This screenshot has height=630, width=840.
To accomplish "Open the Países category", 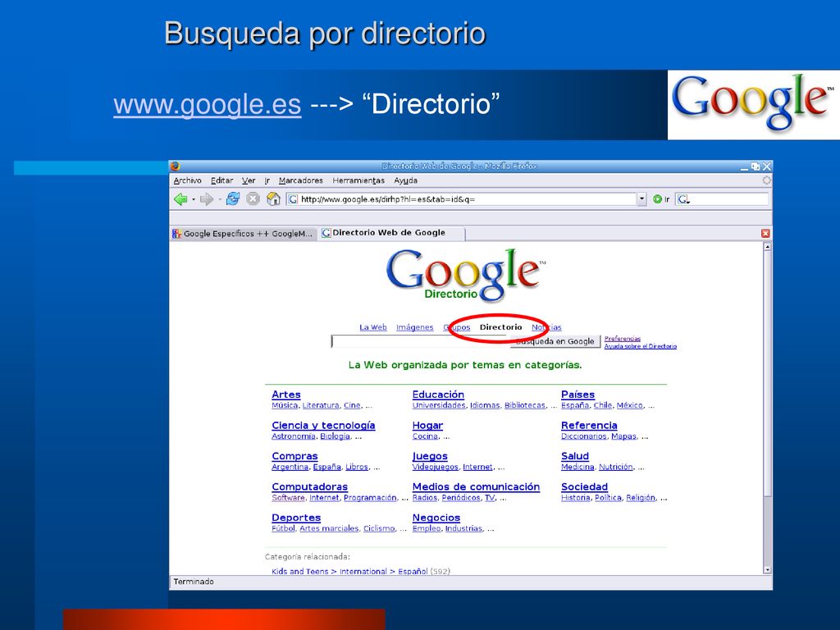I will click(577, 395).
